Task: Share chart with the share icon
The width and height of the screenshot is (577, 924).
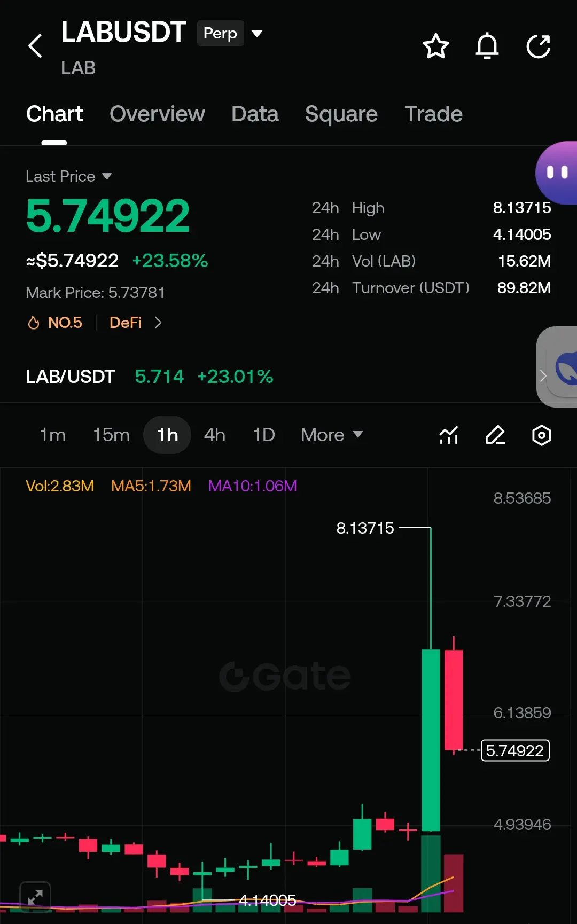Action: 539,46
